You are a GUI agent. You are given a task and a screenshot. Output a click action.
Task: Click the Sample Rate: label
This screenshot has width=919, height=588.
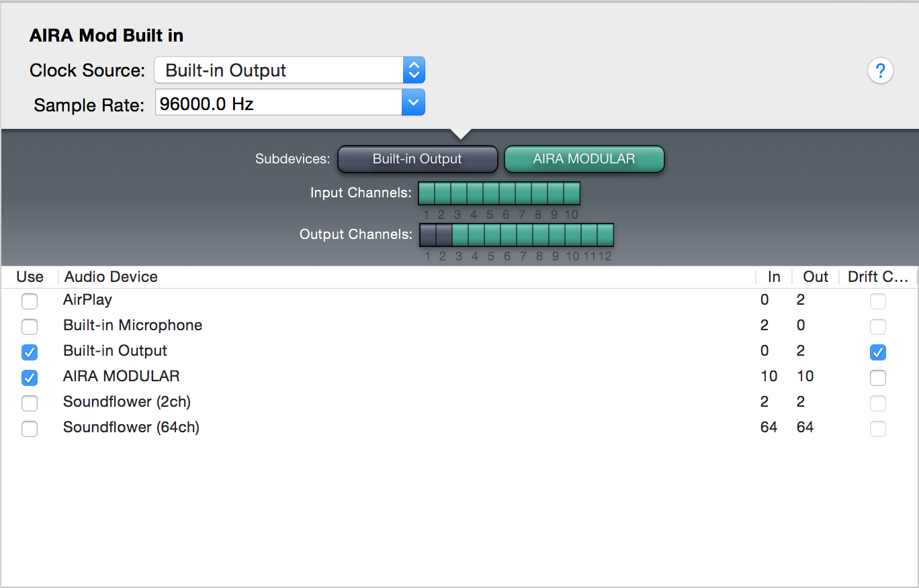point(89,105)
